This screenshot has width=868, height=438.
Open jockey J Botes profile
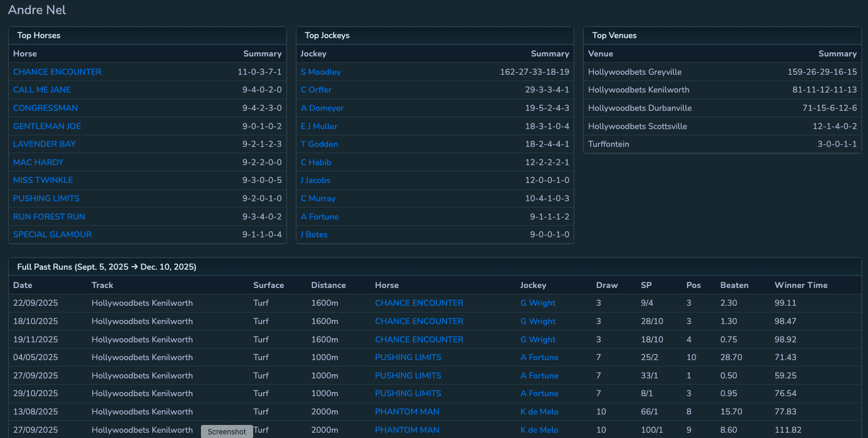click(x=314, y=234)
